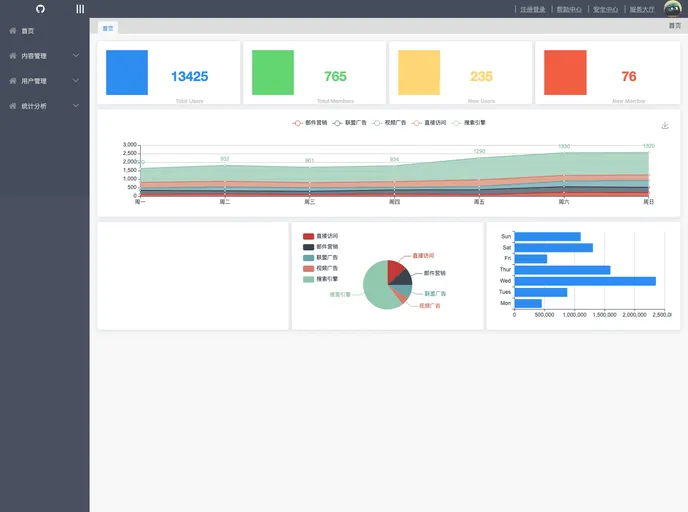Toggle 联盟广告 in the pie chart legend
This screenshot has width=688, height=512.
(320, 258)
